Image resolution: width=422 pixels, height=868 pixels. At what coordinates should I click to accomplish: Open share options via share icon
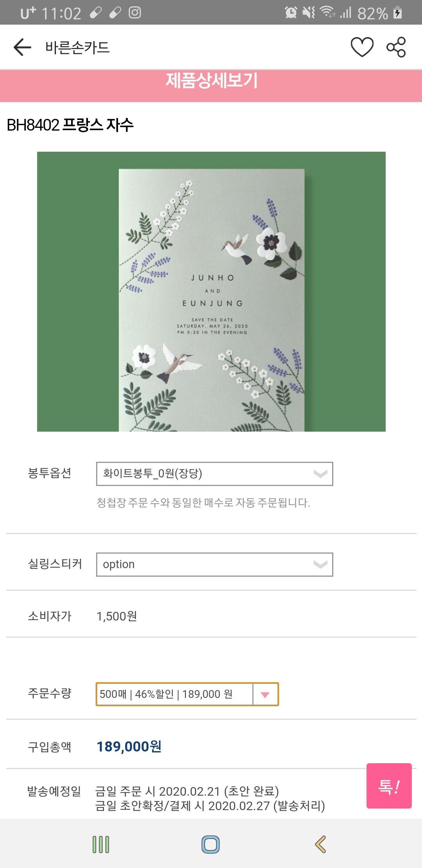point(396,47)
